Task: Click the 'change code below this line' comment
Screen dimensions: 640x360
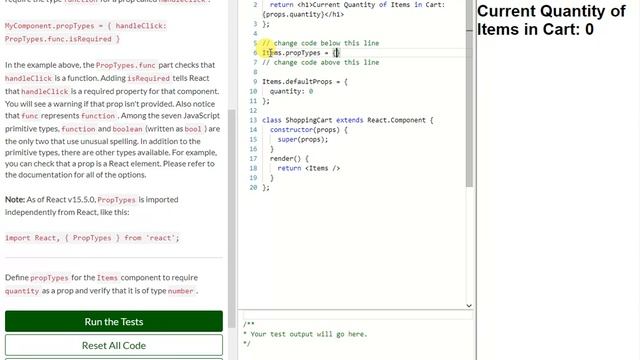Action: coord(320,43)
